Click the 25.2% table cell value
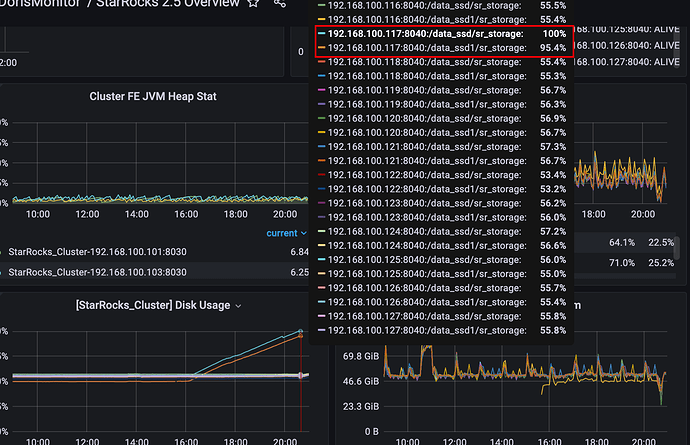690x445 pixels. coord(661,263)
